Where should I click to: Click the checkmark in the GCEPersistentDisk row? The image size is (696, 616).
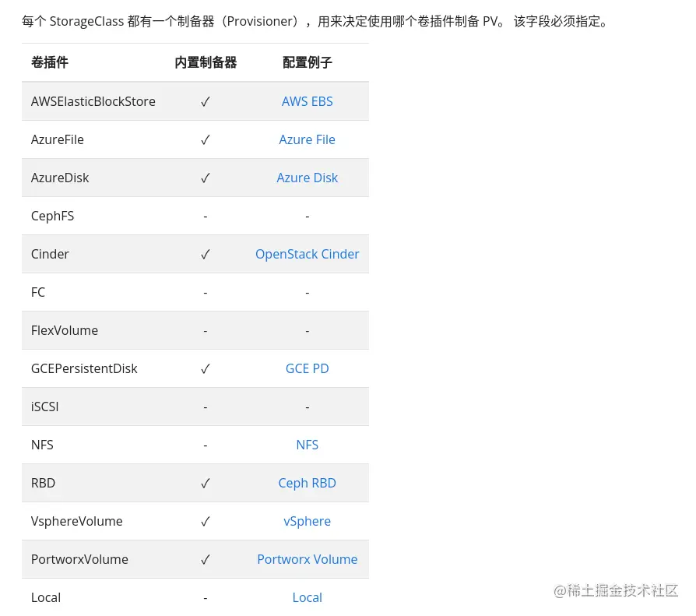pos(205,369)
